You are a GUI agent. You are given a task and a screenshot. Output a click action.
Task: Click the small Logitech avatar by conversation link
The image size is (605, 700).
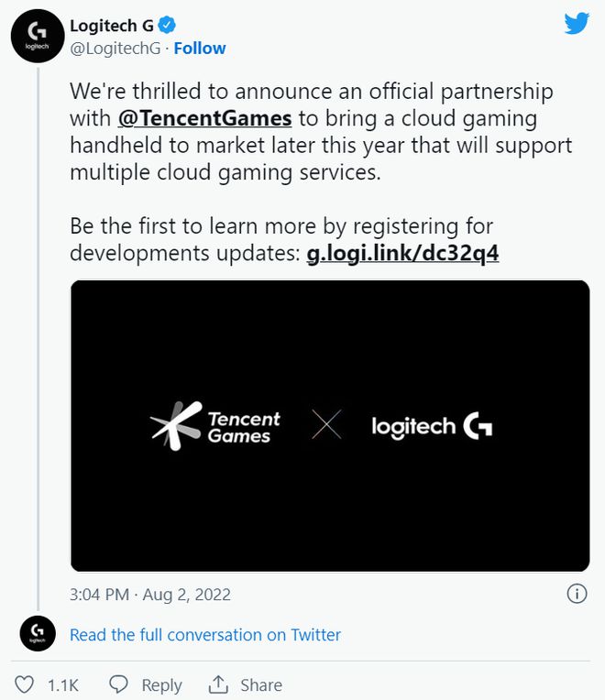(38, 633)
